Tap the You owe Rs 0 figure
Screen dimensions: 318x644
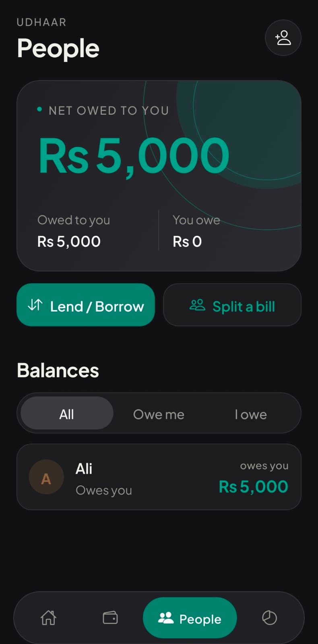(187, 242)
